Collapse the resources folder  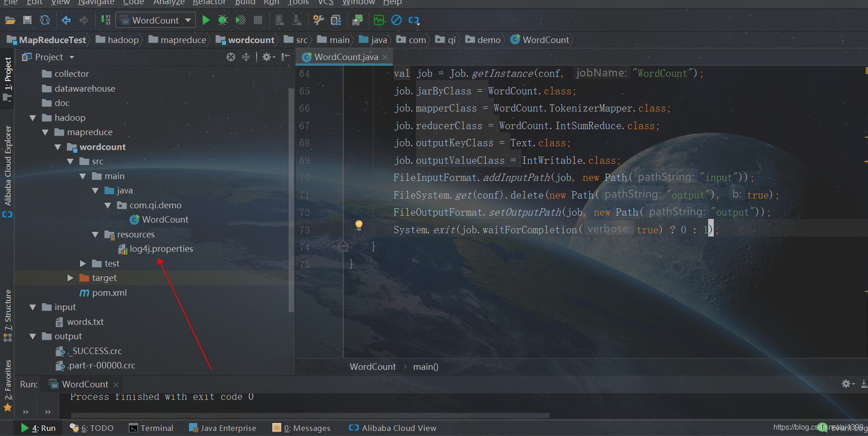click(95, 235)
